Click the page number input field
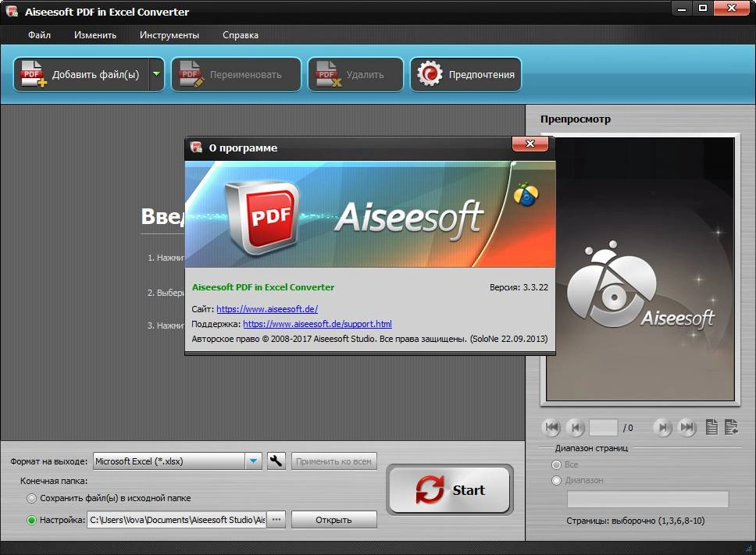Image resolution: width=756 pixels, height=555 pixels. click(x=603, y=427)
